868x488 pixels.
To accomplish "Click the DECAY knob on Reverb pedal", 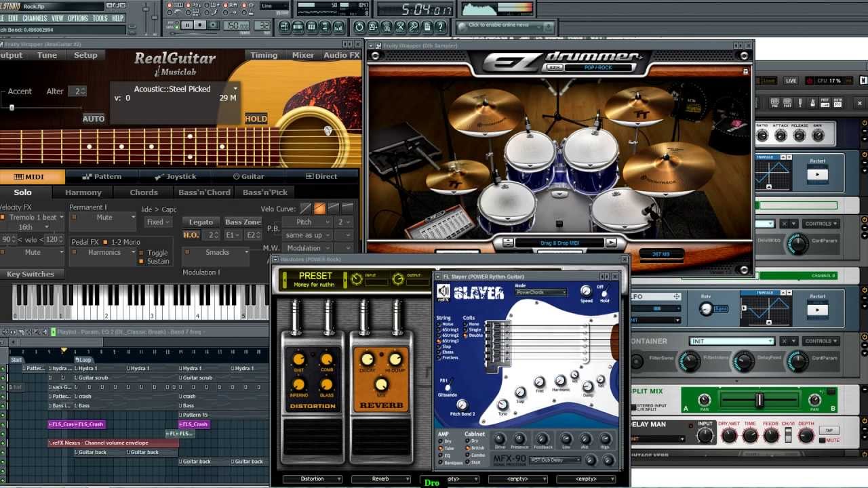I will (368, 360).
